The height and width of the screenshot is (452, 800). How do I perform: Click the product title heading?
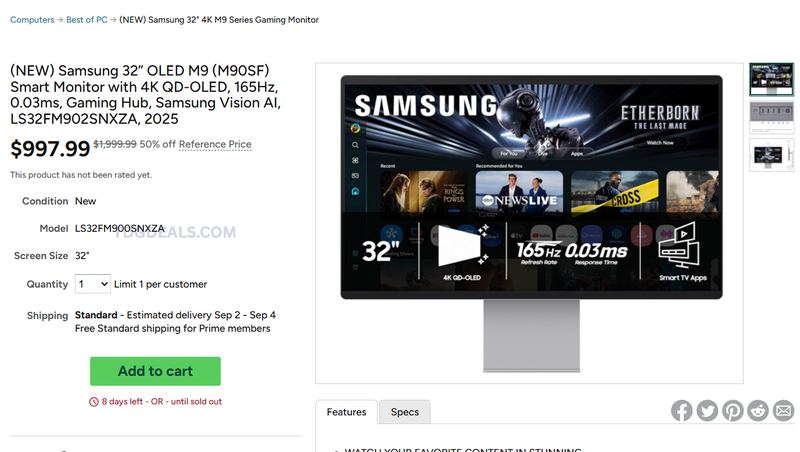[x=145, y=94]
